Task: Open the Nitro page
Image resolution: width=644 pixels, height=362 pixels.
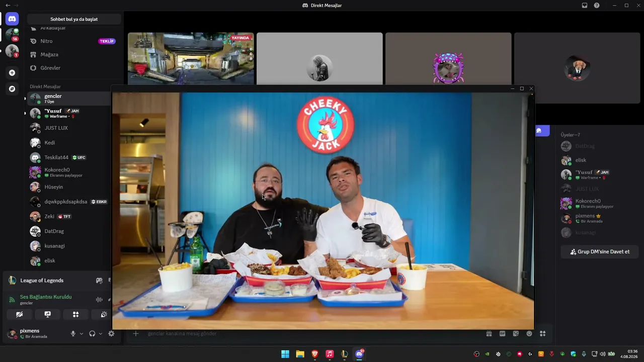Action: [x=73, y=41]
